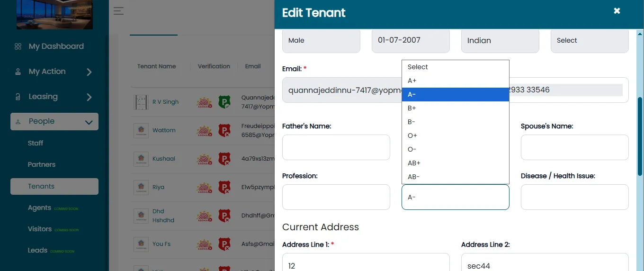
Task: Expand the Leasing menu chevron
Action: point(89,97)
